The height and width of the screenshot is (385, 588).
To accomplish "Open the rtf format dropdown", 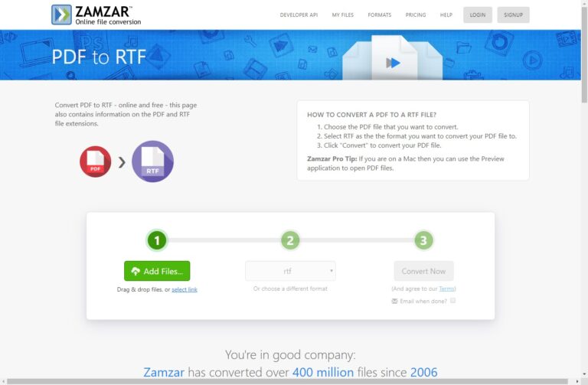I will tap(290, 271).
